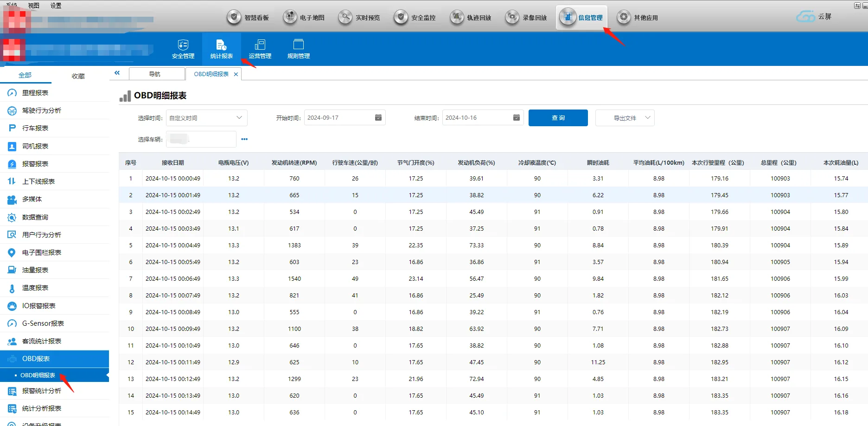This screenshot has width=868, height=426.
Task: Open the 导出文件 export dropdown
Action: pyautogui.click(x=625, y=118)
